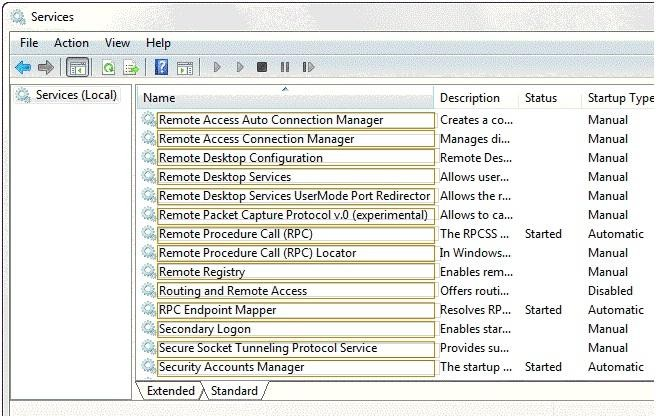Click gear icon beside Secondary Logon
Image resolution: width=658 pixels, height=416 pixels.
148,328
